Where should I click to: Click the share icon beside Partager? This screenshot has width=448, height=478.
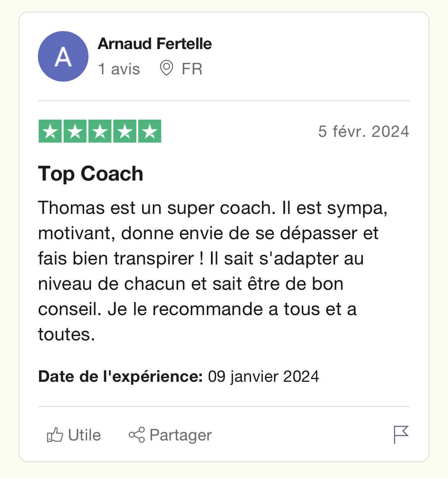click(137, 435)
